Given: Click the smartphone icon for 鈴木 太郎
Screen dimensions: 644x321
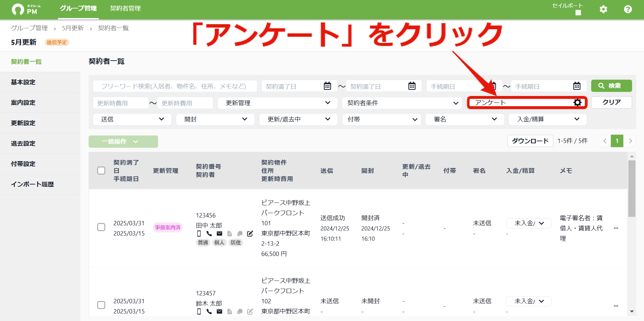Looking at the screenshot, I should click(x=199, y=311).
